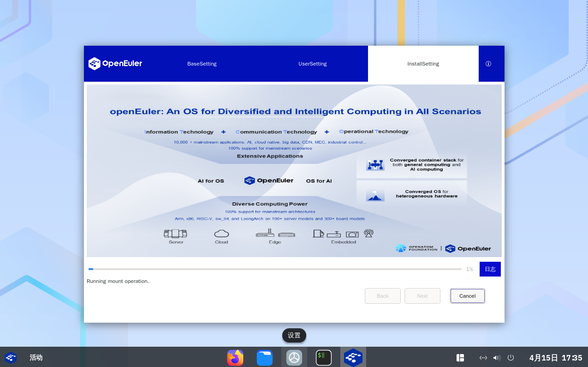Open the Files app from the taskbar
This screenshot has height=367, width=588.
pos(265,357)
